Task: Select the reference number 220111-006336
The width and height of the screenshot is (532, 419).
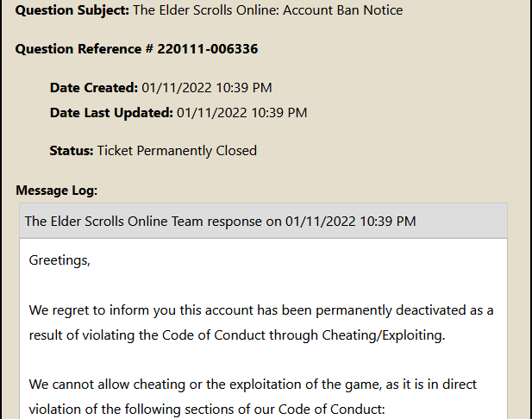Action: [x=207, y=48]
